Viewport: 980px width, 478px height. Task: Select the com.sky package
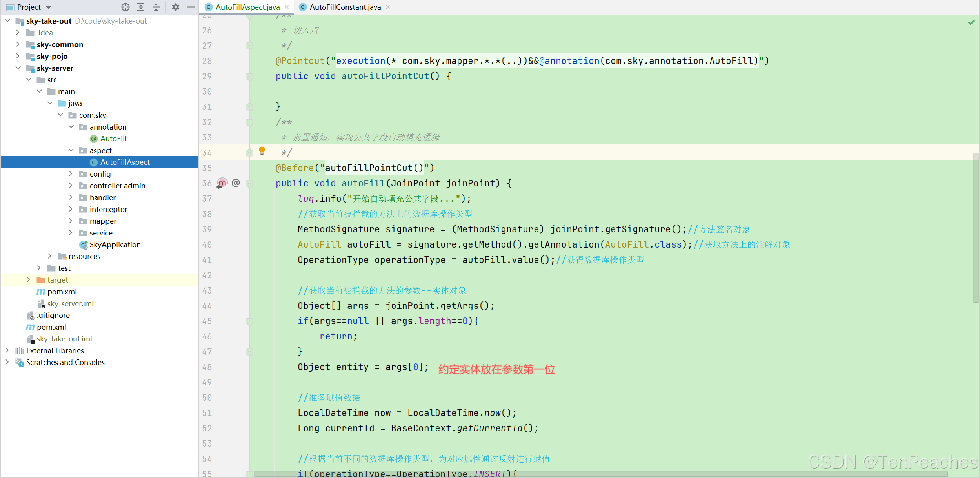(93, 115)
